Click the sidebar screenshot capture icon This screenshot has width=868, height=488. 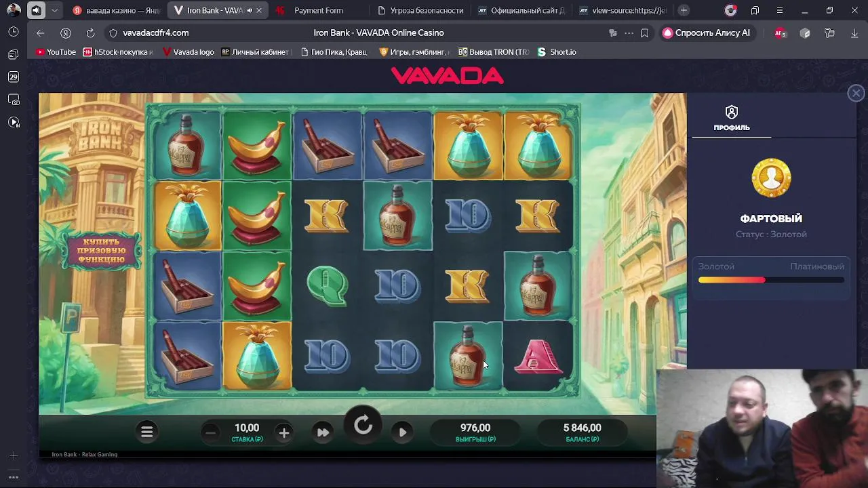pyautogui.click(x=14, y=100)
